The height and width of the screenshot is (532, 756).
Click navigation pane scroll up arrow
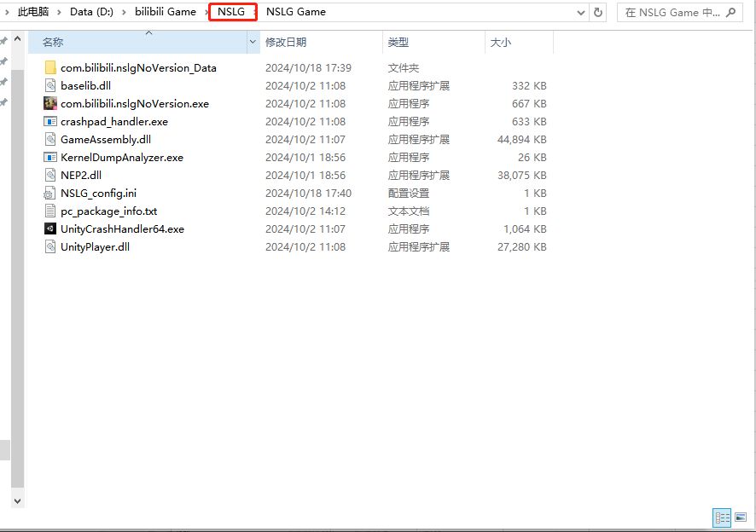[17, 38]
